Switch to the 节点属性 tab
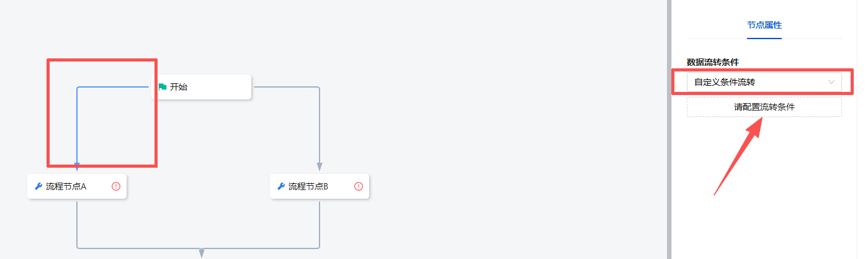The height and width of the screenshot is (259, 868). pyautogui.click(x=764, y=25)
